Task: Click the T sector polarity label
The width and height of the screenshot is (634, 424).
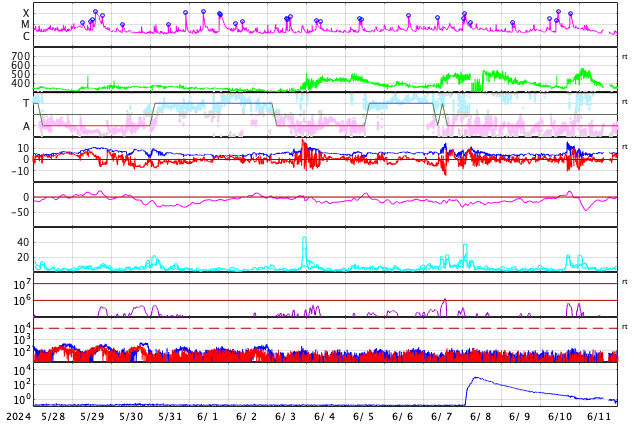Action: 26,103
